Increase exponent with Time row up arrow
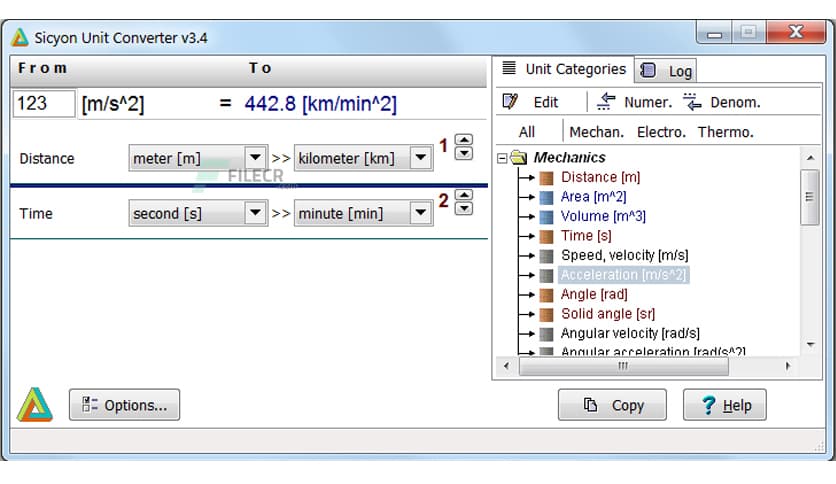 [x=464, y=195]
